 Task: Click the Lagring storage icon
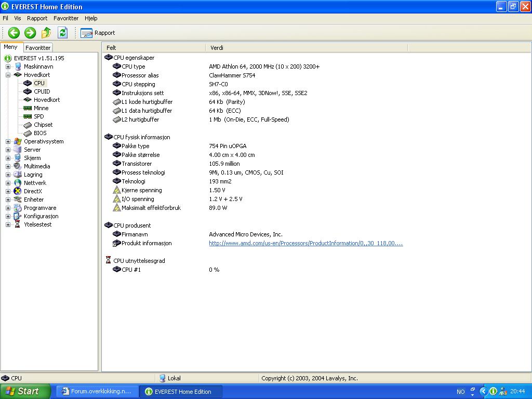tap(18, 175)
